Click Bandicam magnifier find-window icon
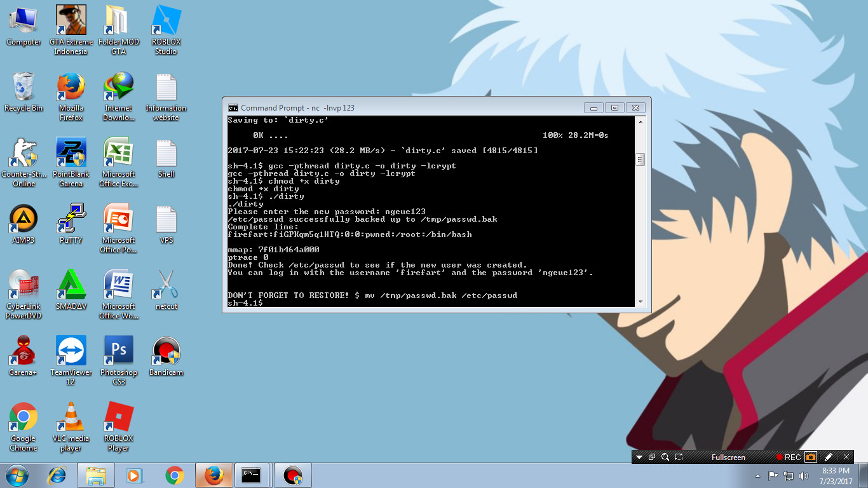 (x=665, y=457)
